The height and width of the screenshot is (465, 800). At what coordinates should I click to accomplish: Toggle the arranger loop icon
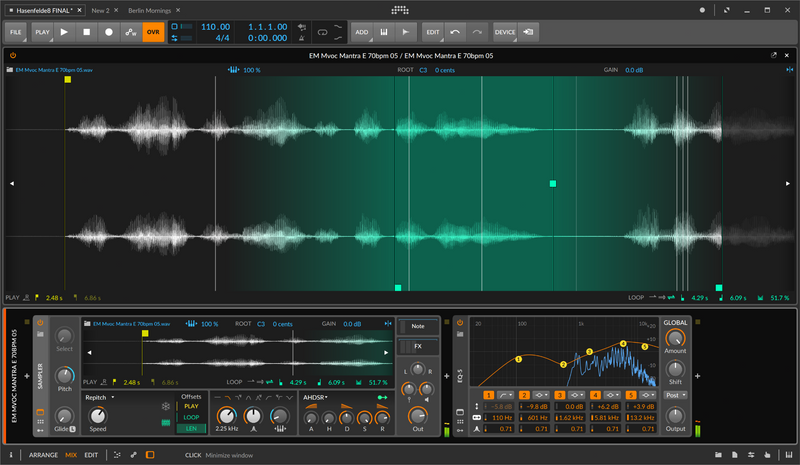click(x=322, y=32)
